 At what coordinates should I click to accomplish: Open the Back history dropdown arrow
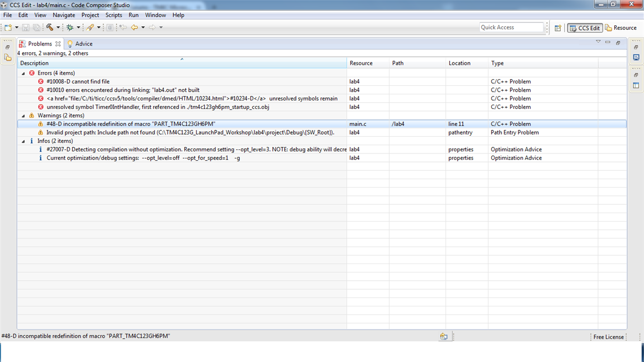[143, 27]
